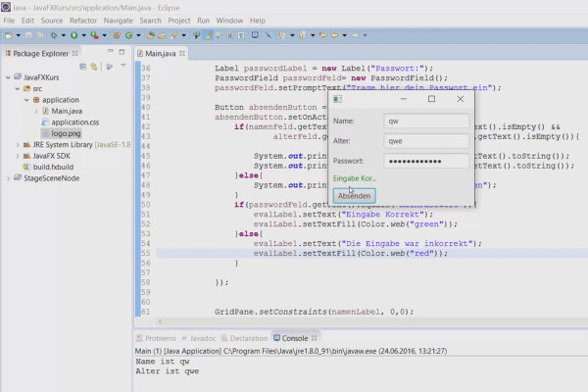Click Collapse All in Package Explorer
The image size is (588, 392).
(x=83, y=67)
